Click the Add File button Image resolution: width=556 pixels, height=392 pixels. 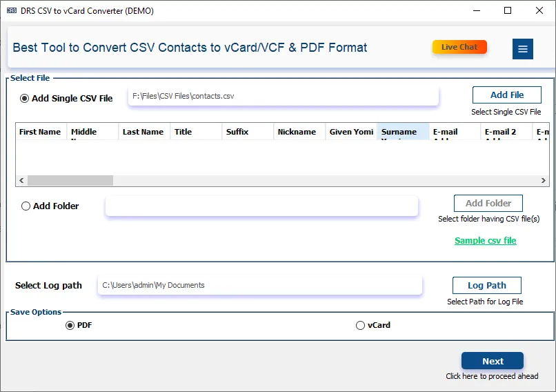coord(507,95)
